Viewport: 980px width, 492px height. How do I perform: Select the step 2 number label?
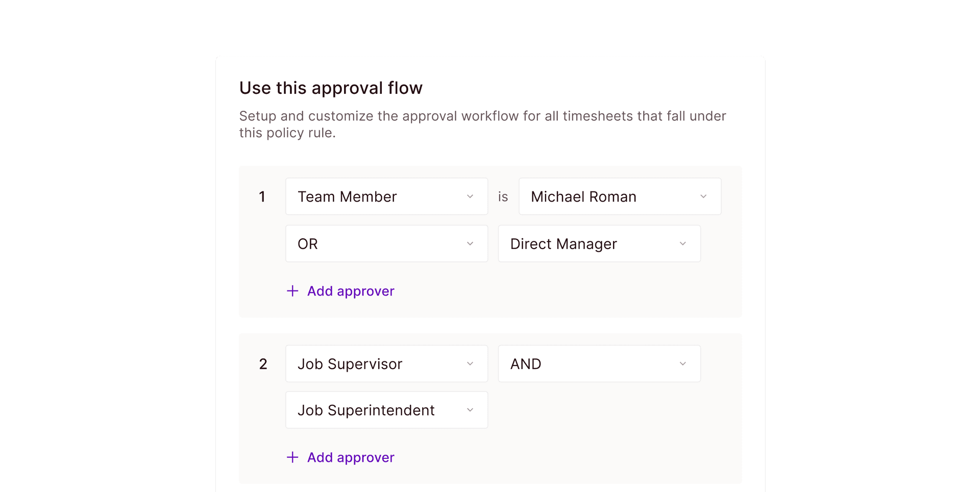(x=263, y=363)
